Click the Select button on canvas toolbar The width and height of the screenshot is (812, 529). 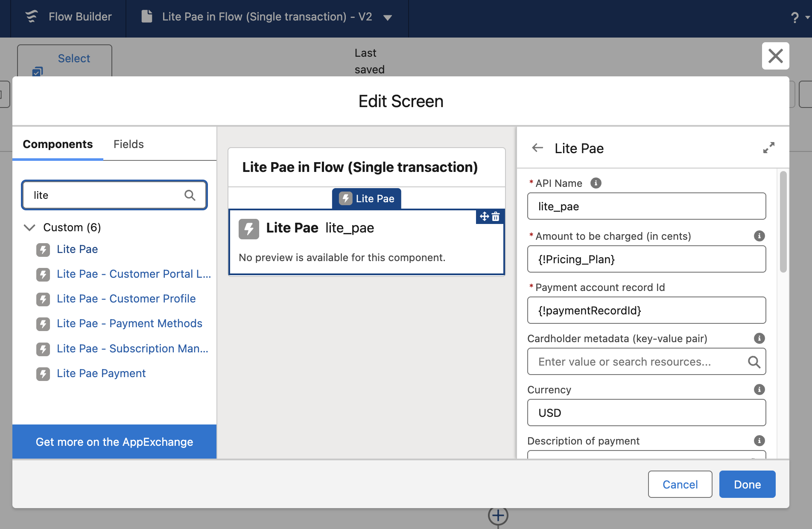tap(65, 61)
